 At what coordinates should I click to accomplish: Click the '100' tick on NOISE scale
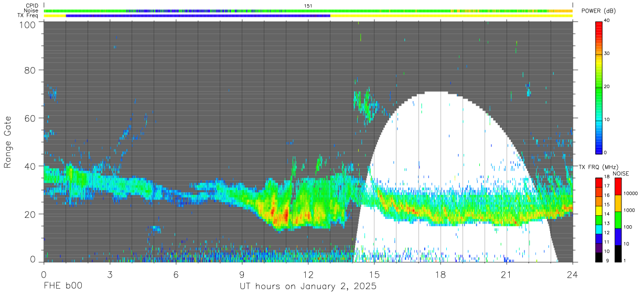tap(628, 227)
